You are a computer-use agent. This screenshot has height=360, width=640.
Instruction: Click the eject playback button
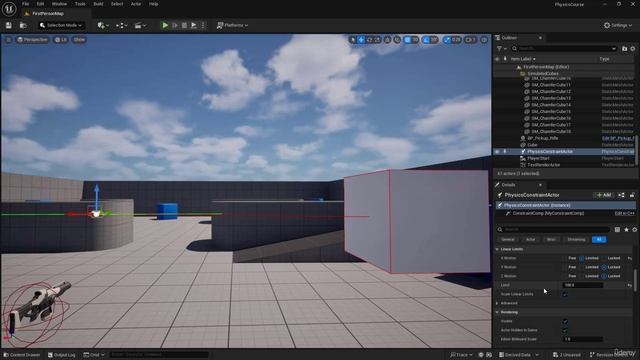tap(194, 25)
